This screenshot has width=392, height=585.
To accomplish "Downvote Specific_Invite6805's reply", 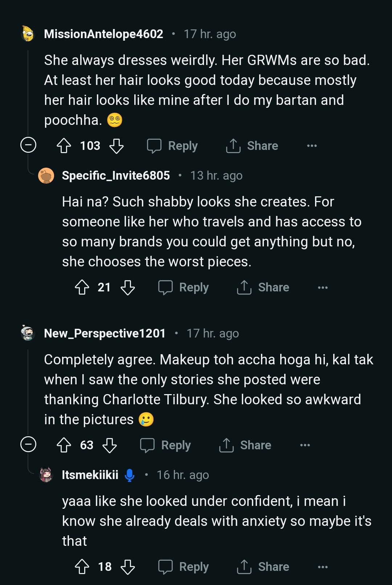I will [x=128, y=287].
